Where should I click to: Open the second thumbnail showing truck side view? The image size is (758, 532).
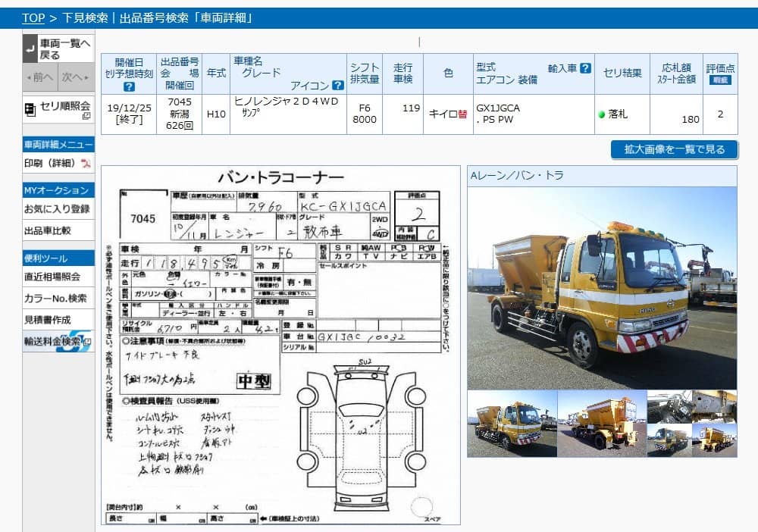point(602,424)
